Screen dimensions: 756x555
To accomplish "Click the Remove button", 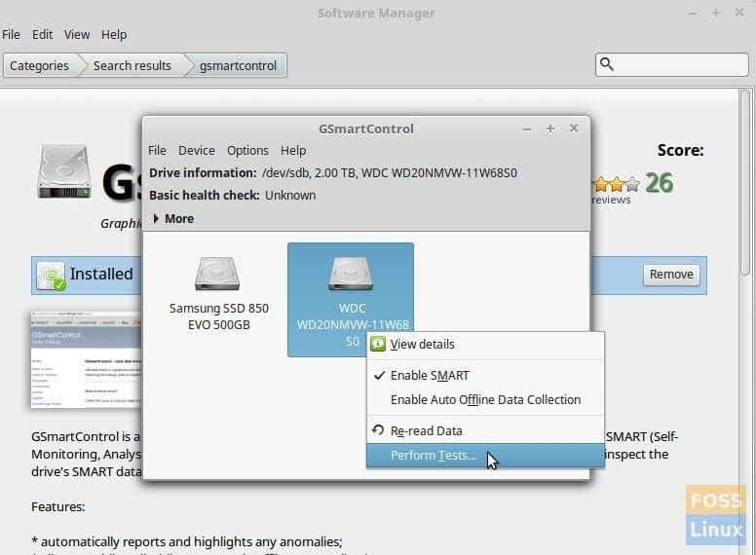I will click(x=671, y=275).
